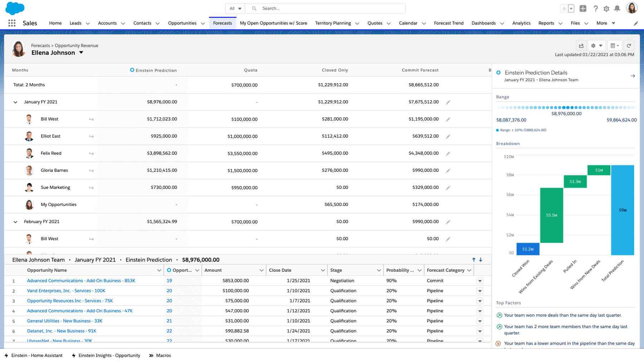
Task: Open the Ellena Johnson user dropdown
Action: pyautogui.click(x=81, y=53)
